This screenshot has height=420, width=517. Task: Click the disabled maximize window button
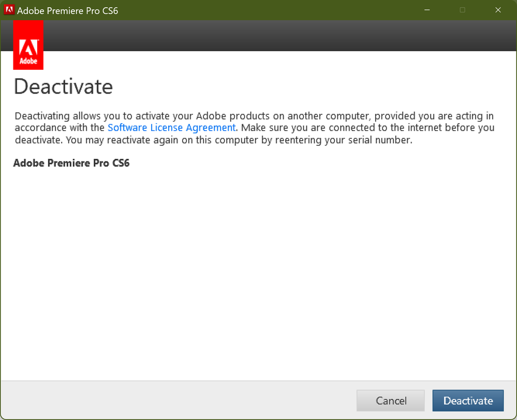[463, 10]
